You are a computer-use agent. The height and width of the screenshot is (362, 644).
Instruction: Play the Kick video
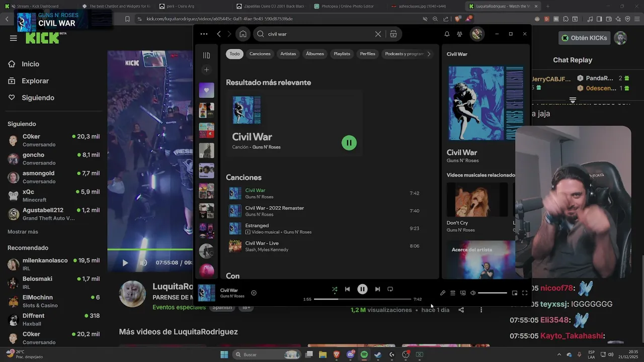tap(125, 263)
